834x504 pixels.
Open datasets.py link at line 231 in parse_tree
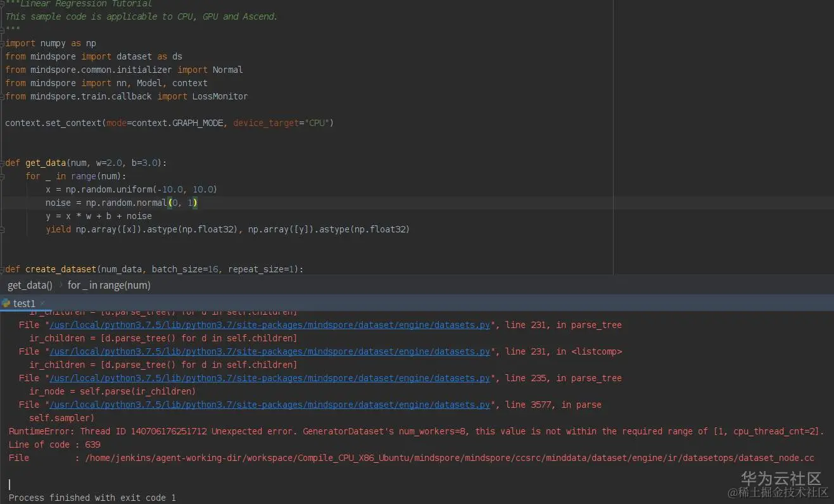(x=270, y=325)
